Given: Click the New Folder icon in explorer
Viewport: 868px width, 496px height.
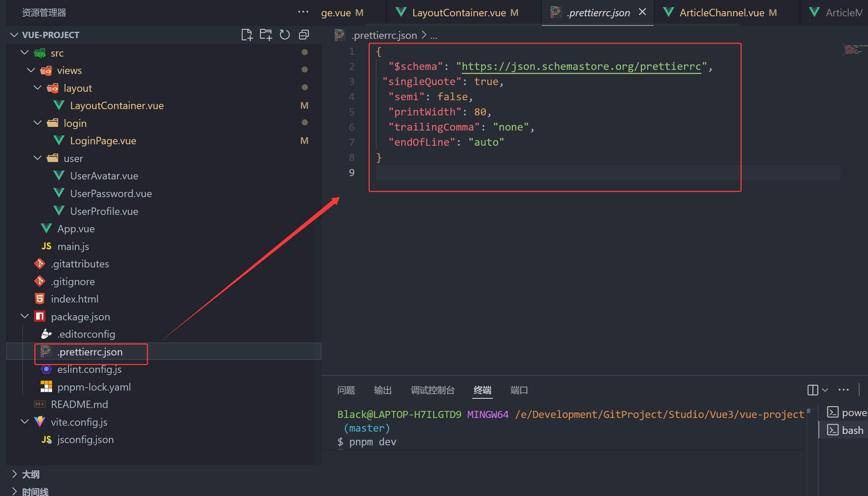Looking at the screenshot, I should click(x=266, y=35).
